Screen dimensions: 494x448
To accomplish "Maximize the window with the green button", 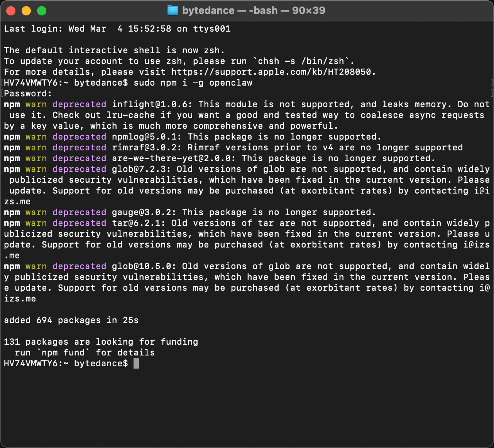I will (x=42, y=11).
